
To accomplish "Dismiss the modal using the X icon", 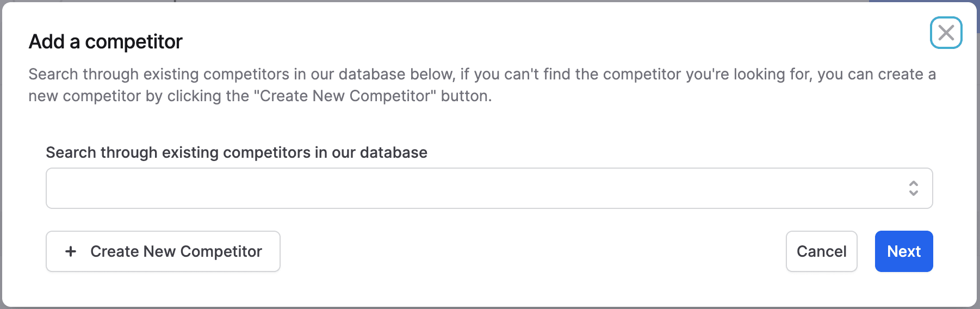I will pyautogui.click(x=946, y=33).
